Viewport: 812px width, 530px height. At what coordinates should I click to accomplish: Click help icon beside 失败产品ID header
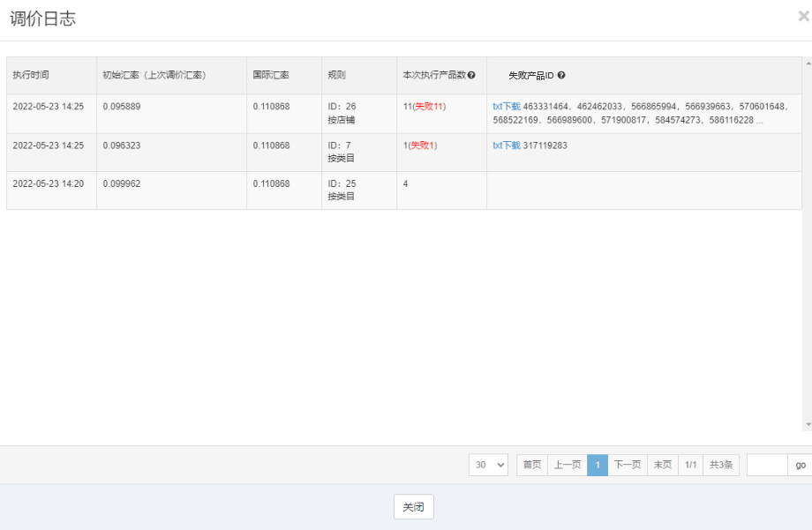[x=561, y=76]
